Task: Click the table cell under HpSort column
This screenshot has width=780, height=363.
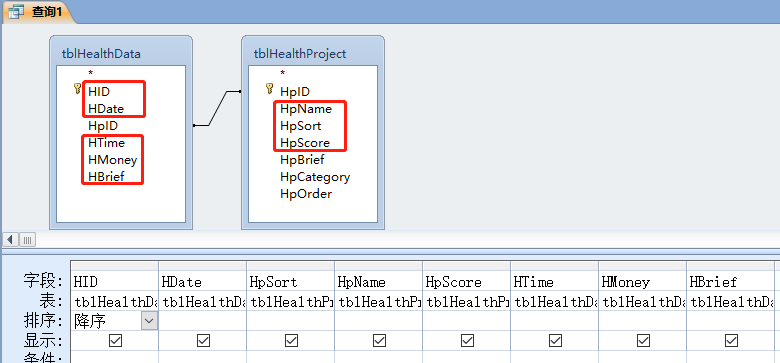Action: [291, 301]
